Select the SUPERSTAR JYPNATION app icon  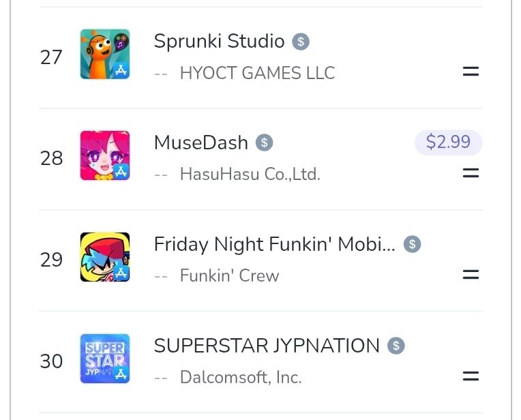click(105, 359)
